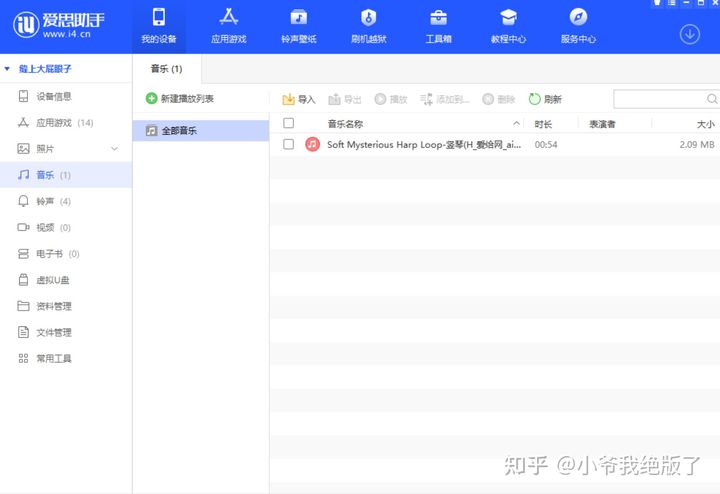Sort by 表演者 artist column
This screenshot has width=720, height=494.
point(602,124)
